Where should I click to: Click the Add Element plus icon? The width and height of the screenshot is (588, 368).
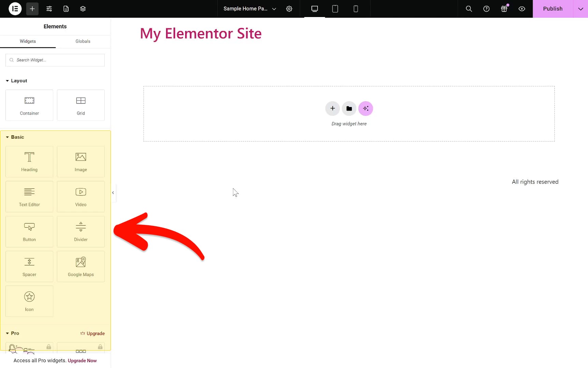coord(32,9)
